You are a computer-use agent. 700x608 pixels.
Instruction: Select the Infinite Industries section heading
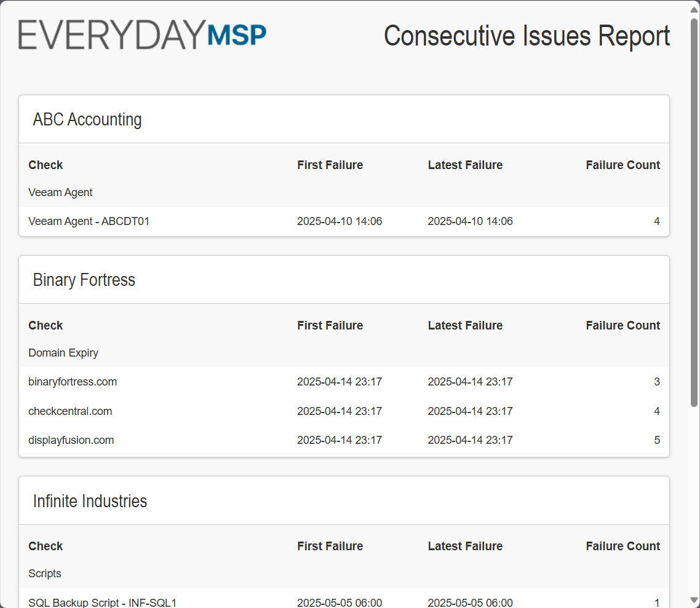pyautogui.click(x=90, y=501)
